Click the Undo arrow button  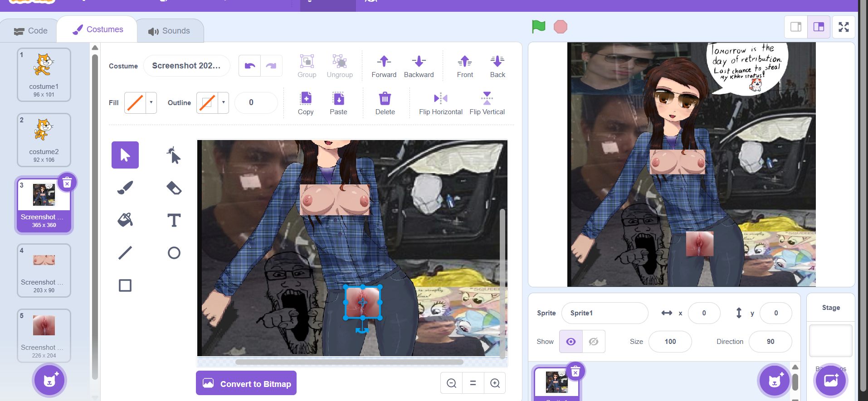(250, 66)
